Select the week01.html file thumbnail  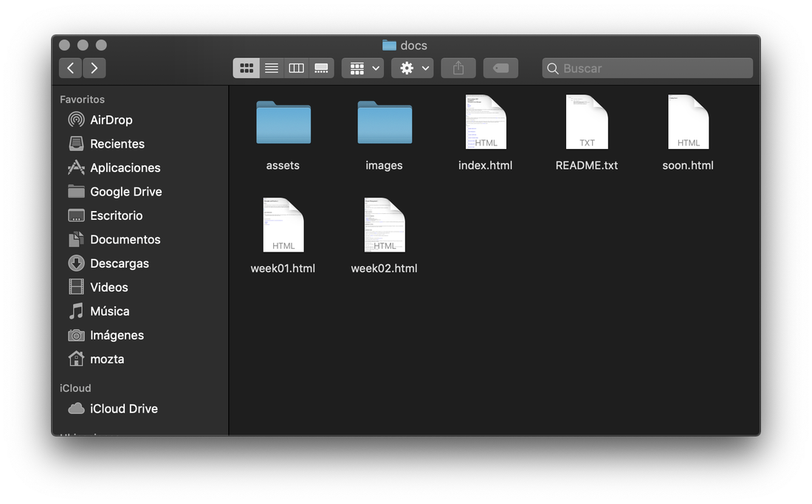(x=283, y=225)
